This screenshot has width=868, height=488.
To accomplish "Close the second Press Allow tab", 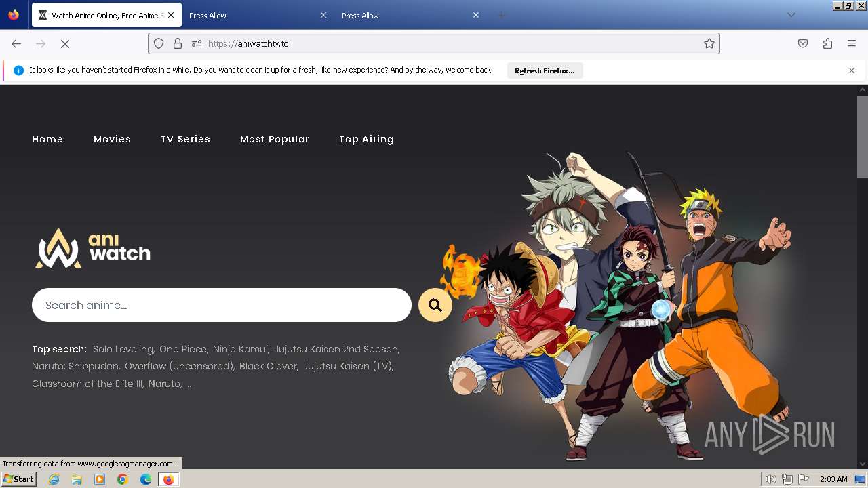I will [476, 15].
